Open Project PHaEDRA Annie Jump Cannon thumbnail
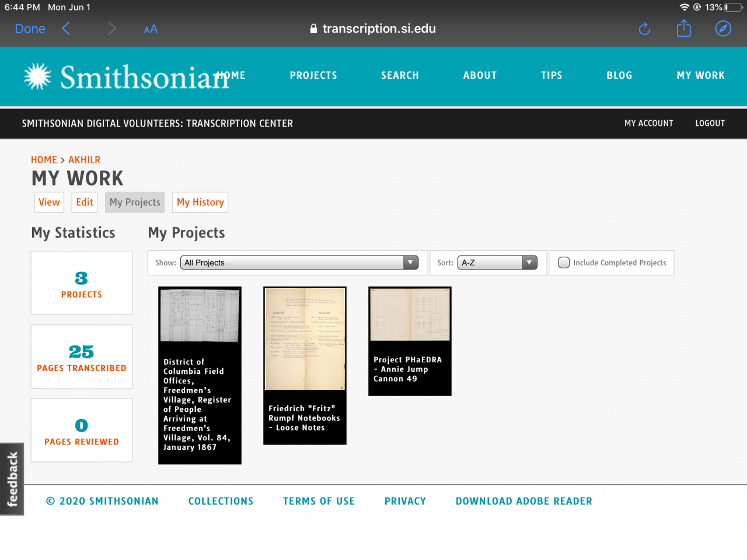The image size is (747, 560). pos(410,314)
